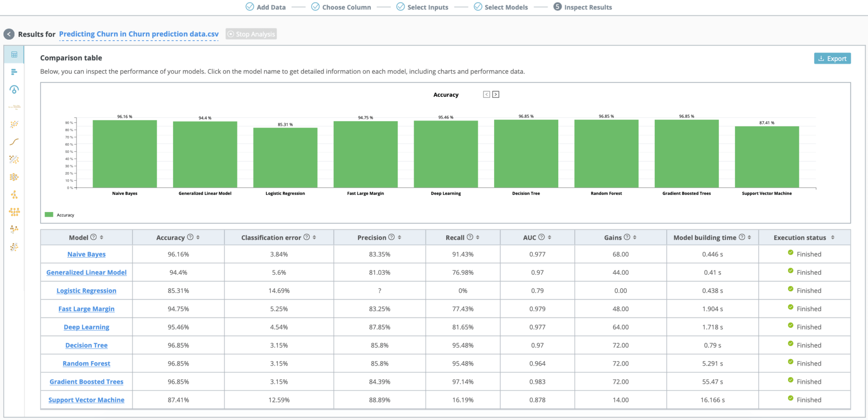This screenshot has height=420, width=868.
Task: Select the Random Forest icon in the sidebar
Action: tap(14, 212)
